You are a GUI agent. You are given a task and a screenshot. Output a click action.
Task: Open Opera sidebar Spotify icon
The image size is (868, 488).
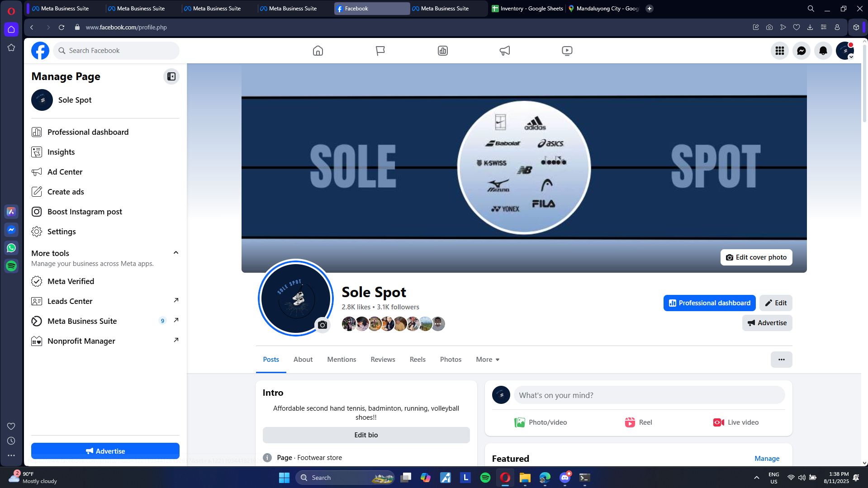(x=11, y=266)
